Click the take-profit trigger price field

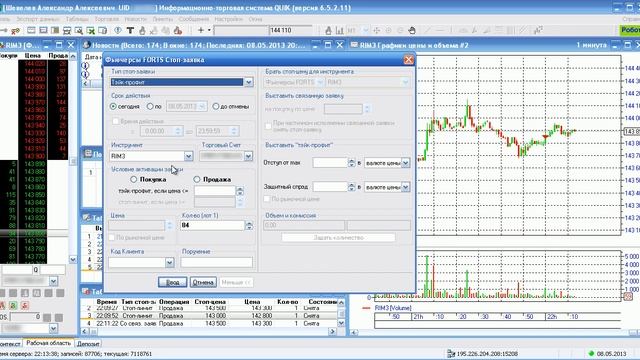click(214, 191)
